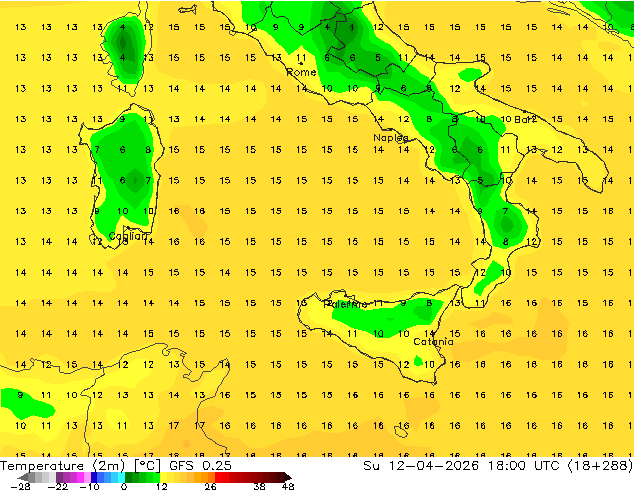Click the Su 12-04-2026 date text
Screen dimensions: 634x490
421,466
